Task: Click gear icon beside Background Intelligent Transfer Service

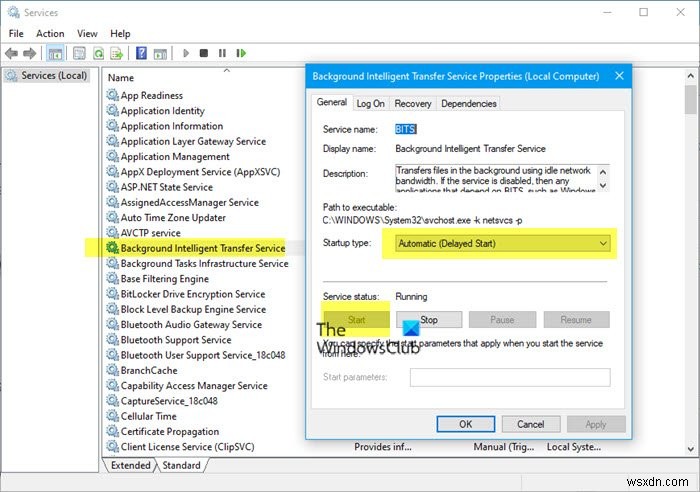Action: pyautogui.click(x=112, y=247)
